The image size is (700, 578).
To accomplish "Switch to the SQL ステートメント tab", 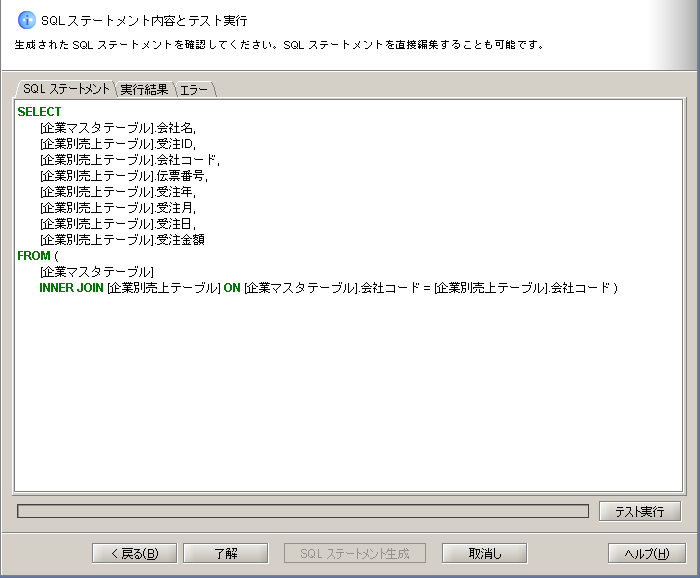I will point(66,89).
